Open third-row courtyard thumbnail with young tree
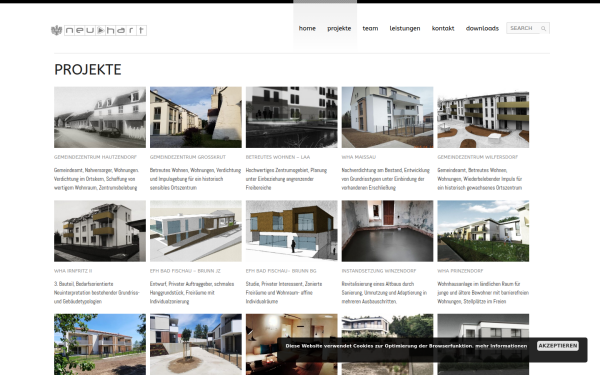This screenshot has height=375, width=600. click(196, 344)
